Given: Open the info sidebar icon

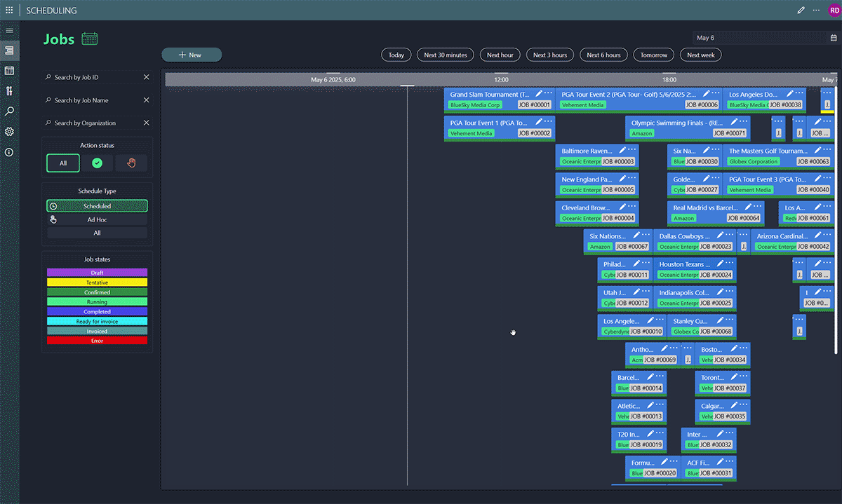Looking at the screenshot, I should pos(9,152).
